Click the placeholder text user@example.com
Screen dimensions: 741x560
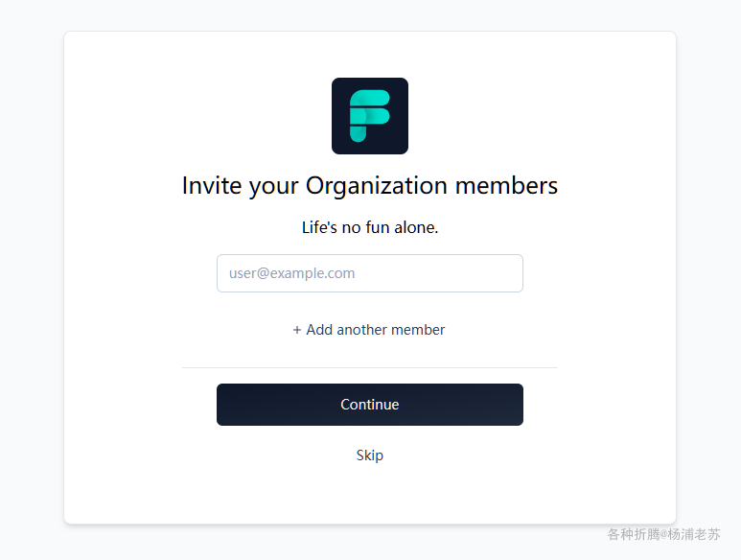point(291,273)
